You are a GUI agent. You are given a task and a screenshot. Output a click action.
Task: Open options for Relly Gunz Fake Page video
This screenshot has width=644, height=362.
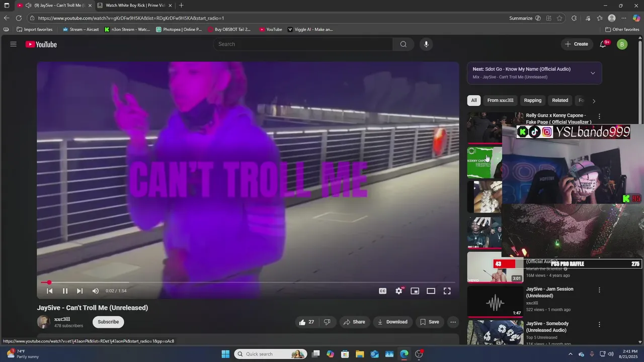click(x=599, y=116)
